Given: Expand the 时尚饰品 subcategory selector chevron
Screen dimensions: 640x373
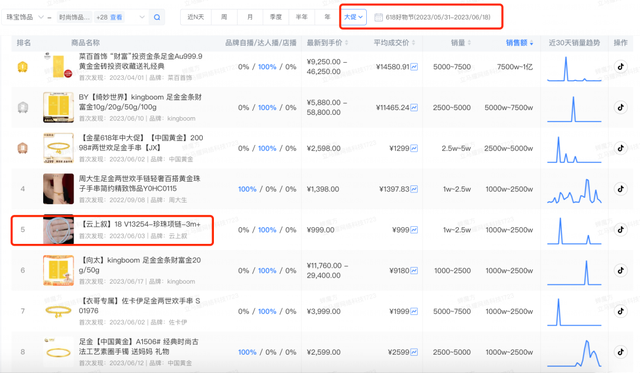Looking at the screenshot, I should pos(142,17).
